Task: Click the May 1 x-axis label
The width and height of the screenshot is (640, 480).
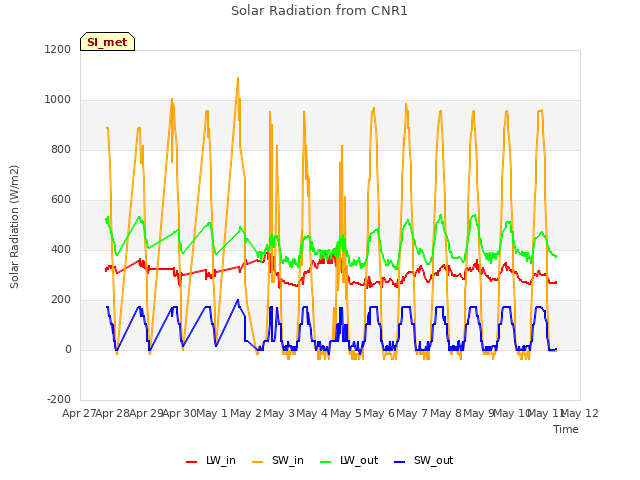Action: 211,413
